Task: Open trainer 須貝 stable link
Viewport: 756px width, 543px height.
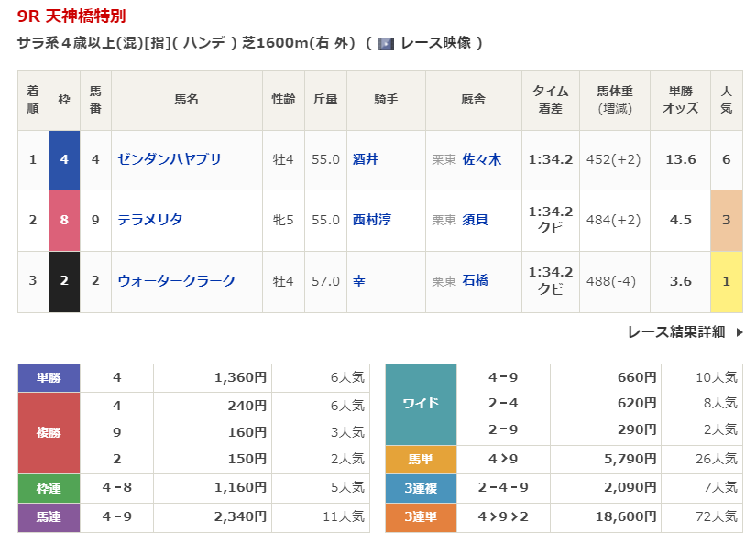Action: (476, 220)
